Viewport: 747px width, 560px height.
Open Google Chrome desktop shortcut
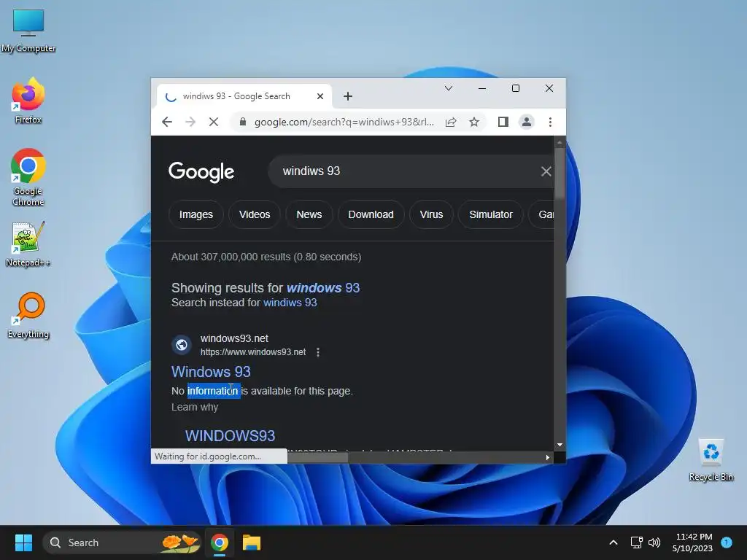coord(28,177)
